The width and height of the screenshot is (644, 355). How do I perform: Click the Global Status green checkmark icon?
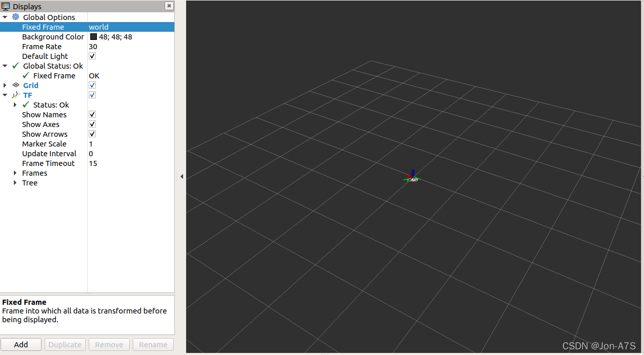tap(16, 66)
